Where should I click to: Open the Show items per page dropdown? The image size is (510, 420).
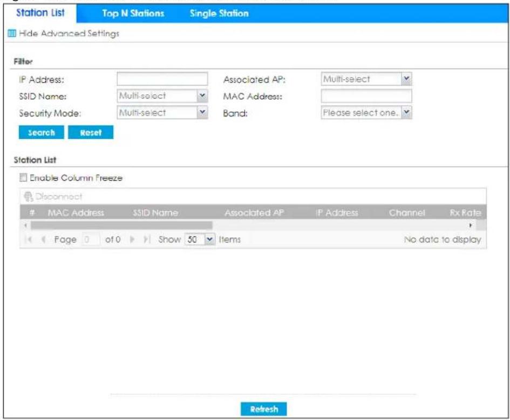(209, 240)
